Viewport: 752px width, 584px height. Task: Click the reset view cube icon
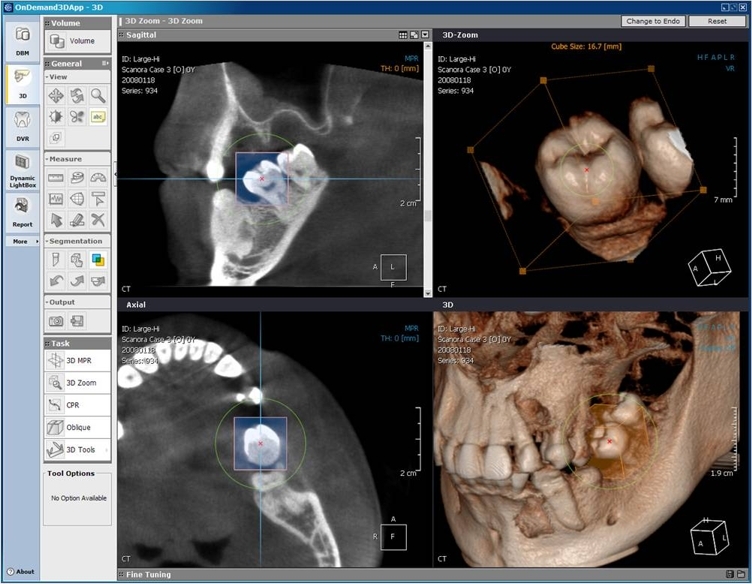(56, 138)
